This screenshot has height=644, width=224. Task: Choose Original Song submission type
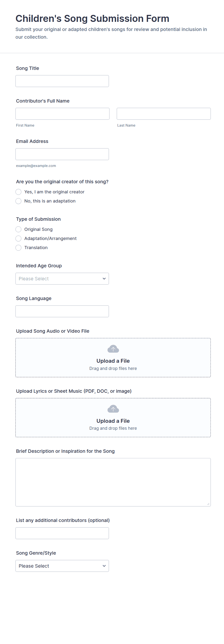(x=19, y=229)
